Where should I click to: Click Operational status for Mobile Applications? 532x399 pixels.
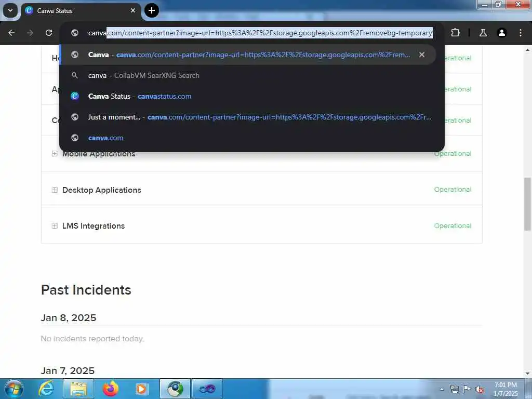click(453, 154)
